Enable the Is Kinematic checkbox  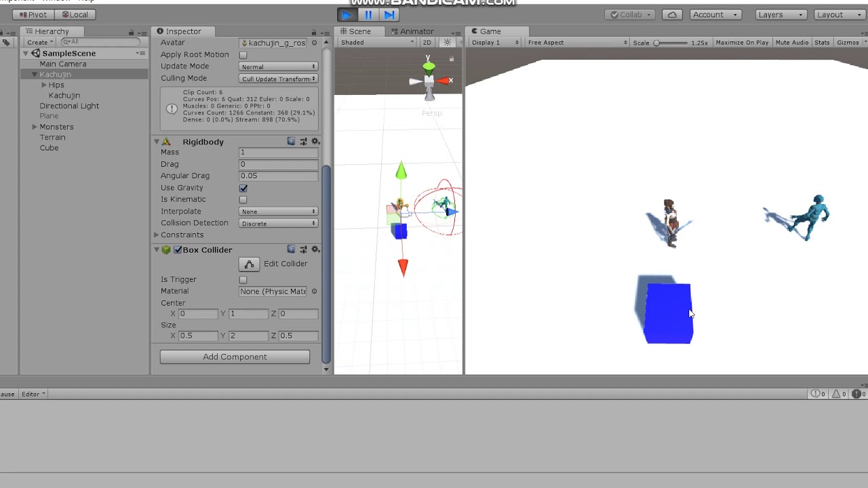point(243,199)
